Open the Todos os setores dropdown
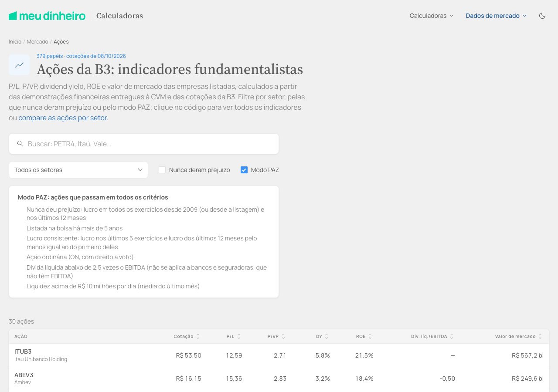Screen dimensions: 558x392 pyautogui.click(x=78, y=170)
